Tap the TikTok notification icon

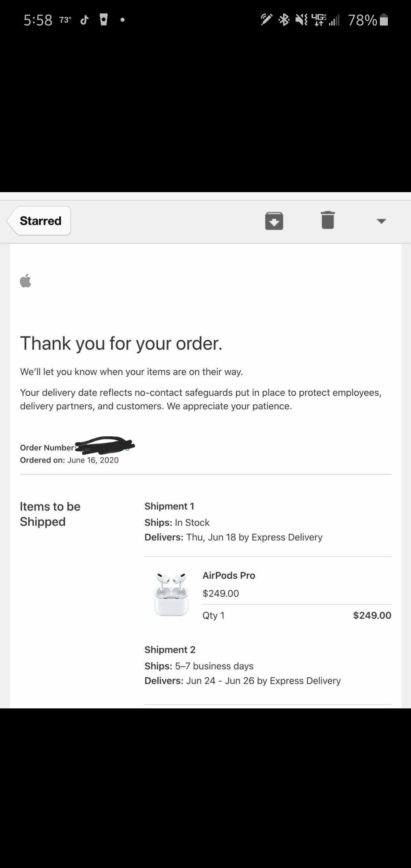[x=85, y=20]
